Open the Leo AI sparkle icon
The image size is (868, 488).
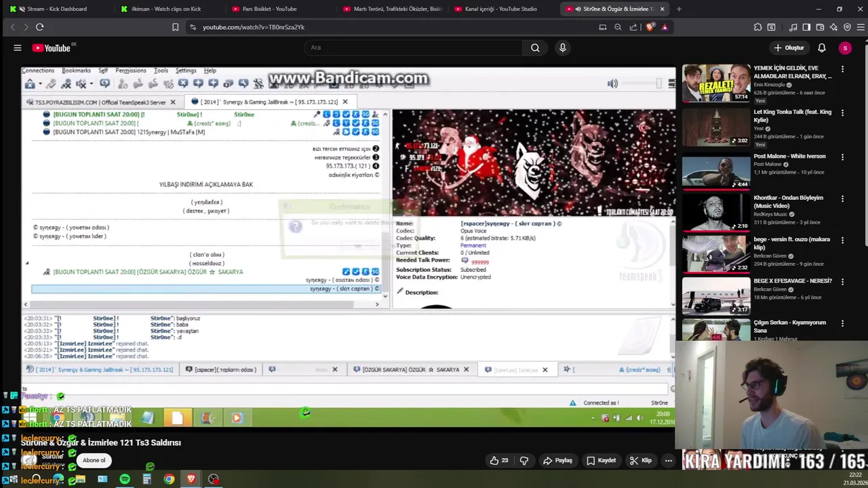pos(833,27)
